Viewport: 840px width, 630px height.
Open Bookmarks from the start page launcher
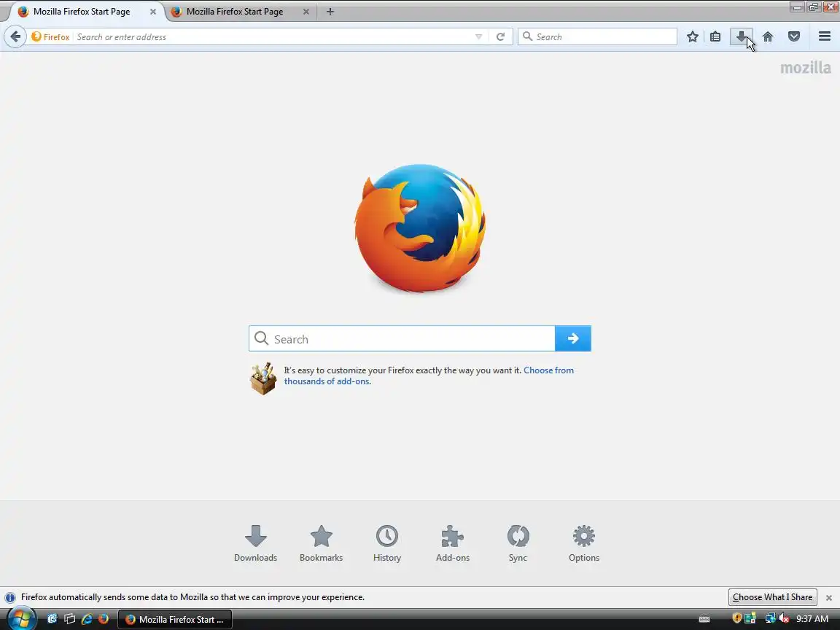click(321, 543)
